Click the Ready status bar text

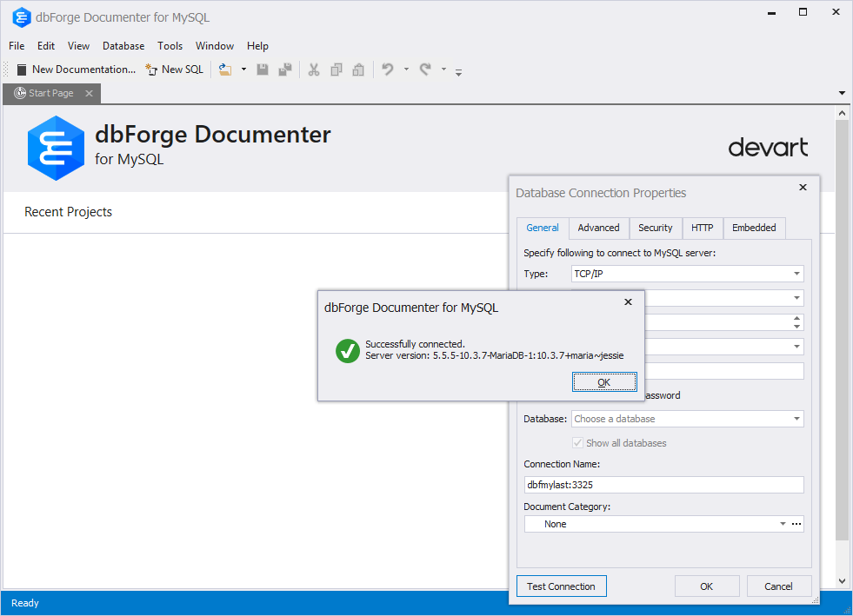(25, 603)
